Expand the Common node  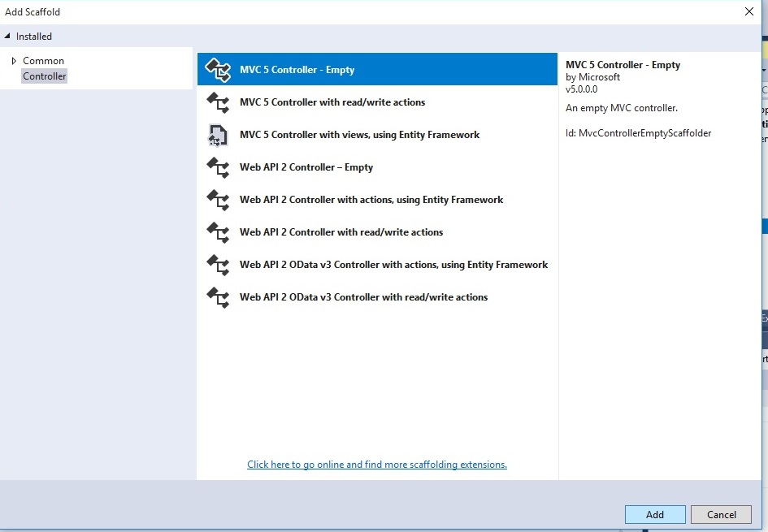click(x=14, y=60)
